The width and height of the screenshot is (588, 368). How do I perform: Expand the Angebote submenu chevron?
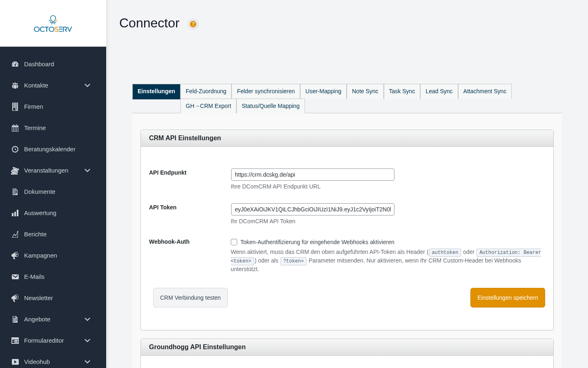tap(87, 319)
